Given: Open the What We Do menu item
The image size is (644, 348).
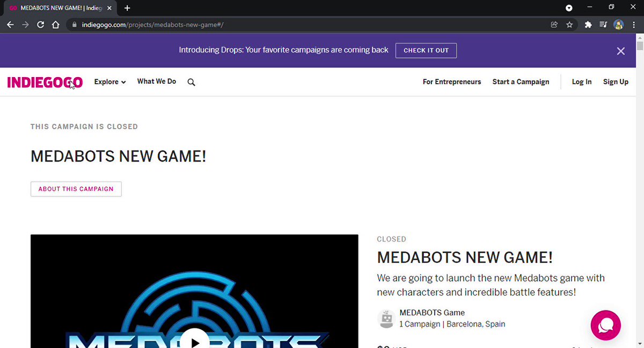Looking at the screenshot, I should (157, 82).
